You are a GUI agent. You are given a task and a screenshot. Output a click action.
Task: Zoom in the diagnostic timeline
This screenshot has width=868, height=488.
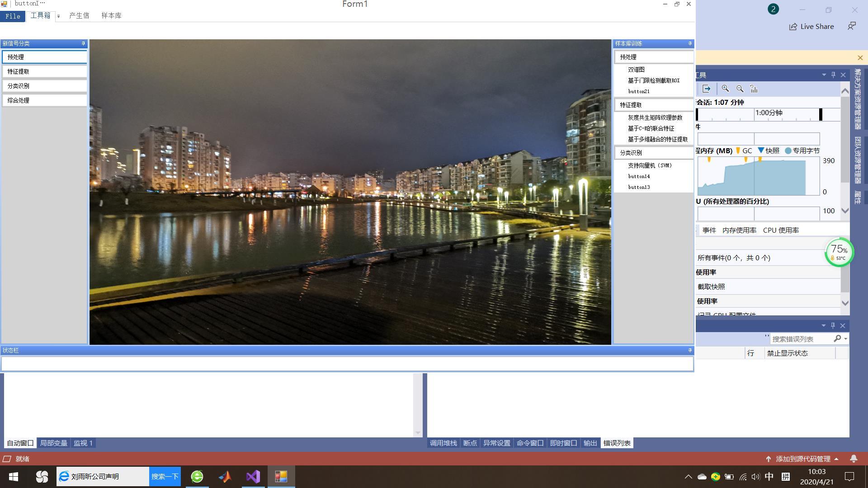point(725,89)
